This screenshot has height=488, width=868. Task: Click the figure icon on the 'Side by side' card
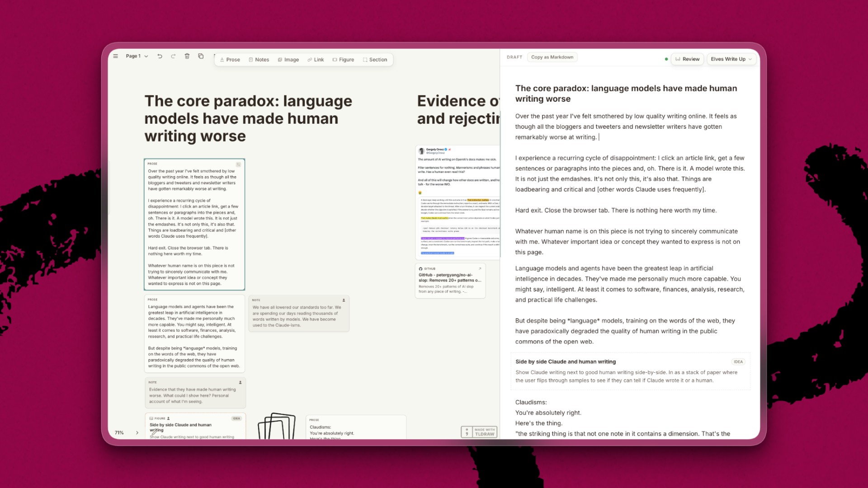pyautogui.click(x=151, y=418)
